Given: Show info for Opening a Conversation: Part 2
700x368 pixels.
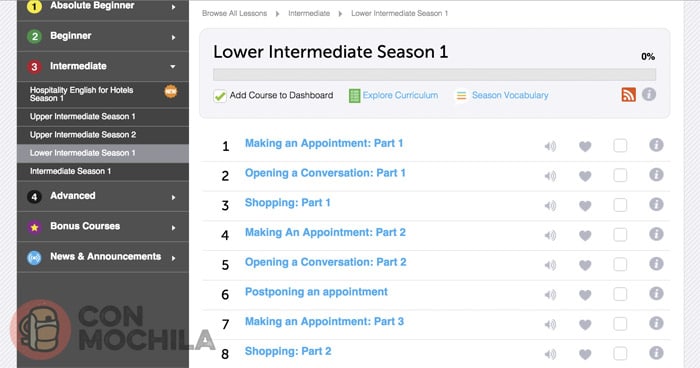Looking at the screenshot, I should pyautogui.click(x=656, y=264).
